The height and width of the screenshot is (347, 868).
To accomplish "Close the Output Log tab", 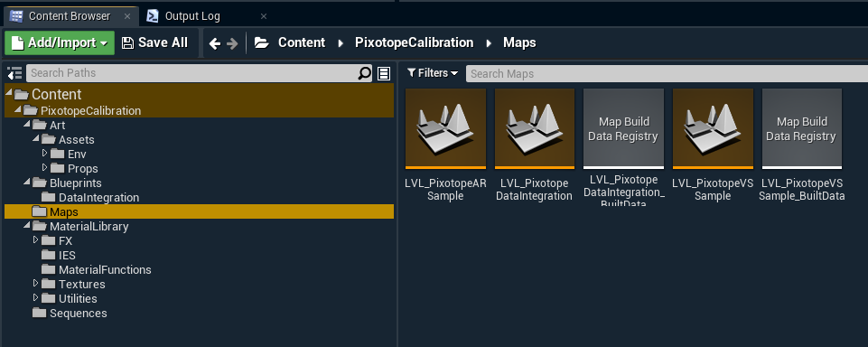I will 264,16.
